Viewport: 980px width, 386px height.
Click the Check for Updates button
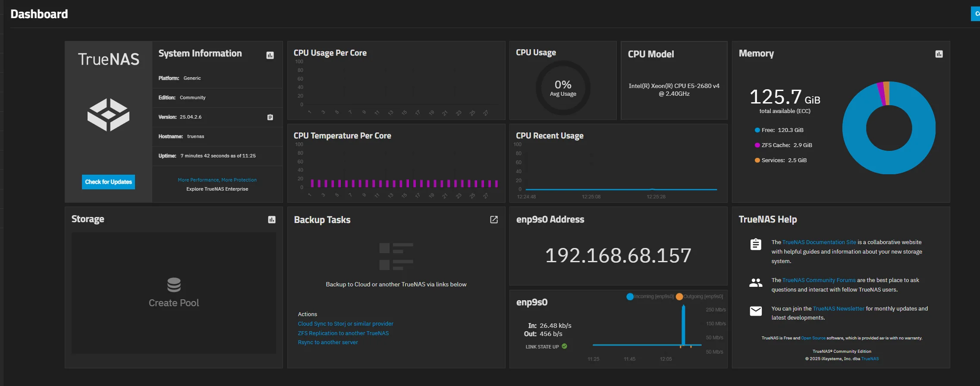108,182
